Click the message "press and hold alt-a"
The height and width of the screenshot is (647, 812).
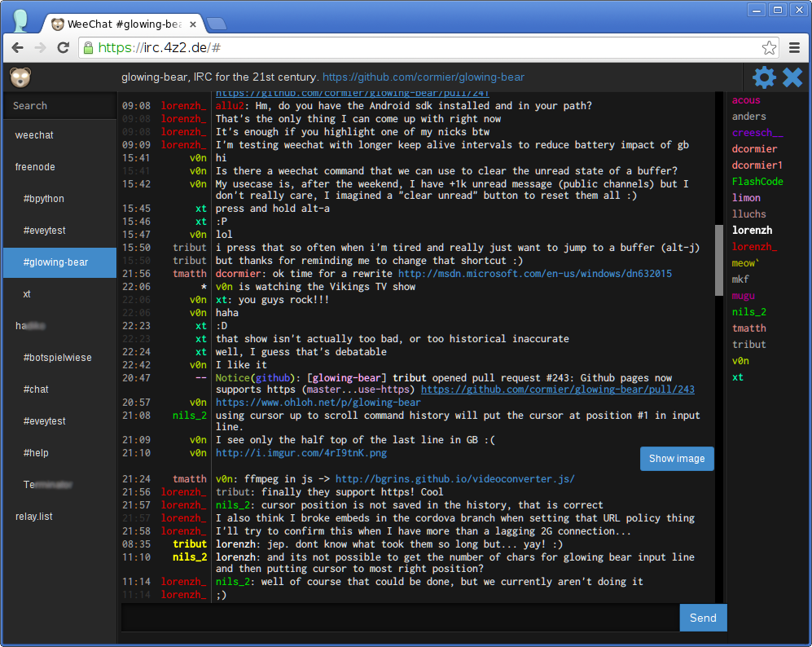(272, 209)
